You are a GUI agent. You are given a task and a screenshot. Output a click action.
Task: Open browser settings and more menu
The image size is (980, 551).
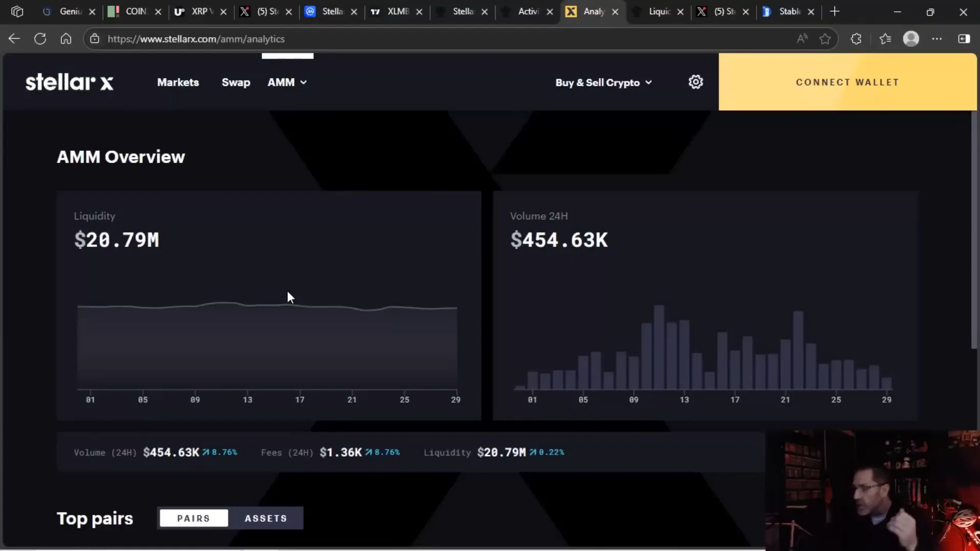point(937,39)
